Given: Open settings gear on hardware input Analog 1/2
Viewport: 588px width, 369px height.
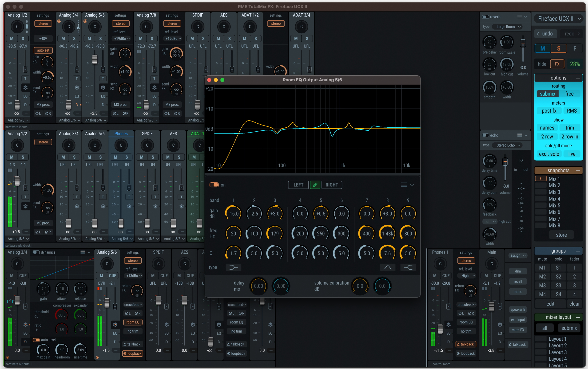Looking at the screenshot, I should pyautogui.click(x=25, y=88).
